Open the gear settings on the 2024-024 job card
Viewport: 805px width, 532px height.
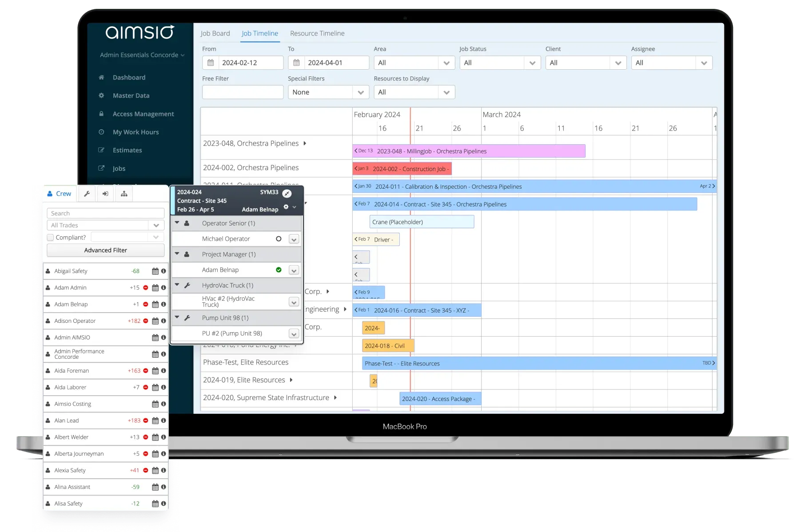pos(286,207)
